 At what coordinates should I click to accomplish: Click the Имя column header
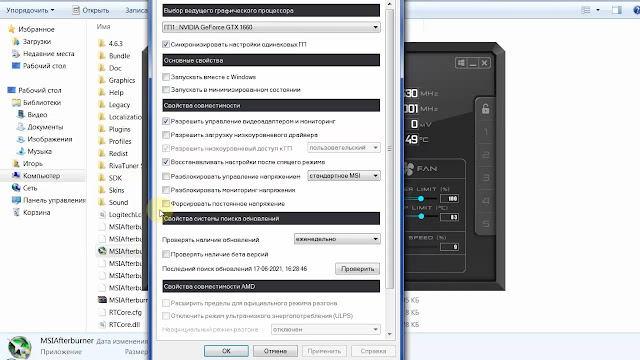click(103, 27)
